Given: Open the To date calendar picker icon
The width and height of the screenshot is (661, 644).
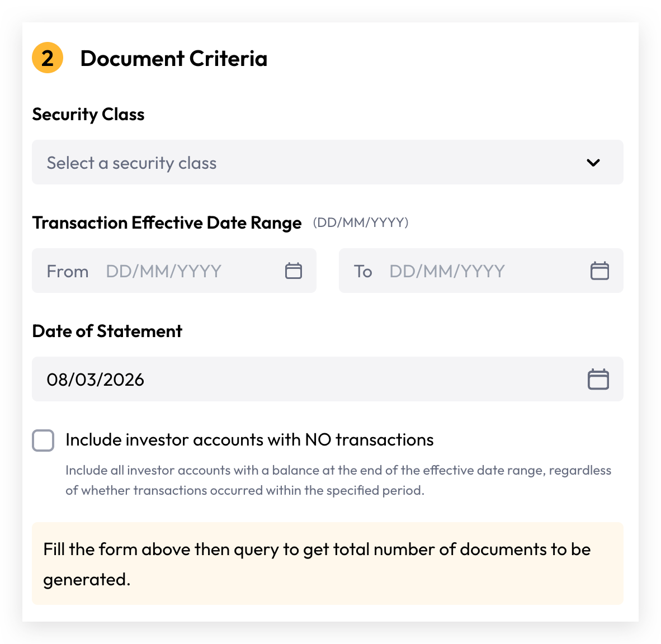Looking at the screenshot, I should pos(599,271).
